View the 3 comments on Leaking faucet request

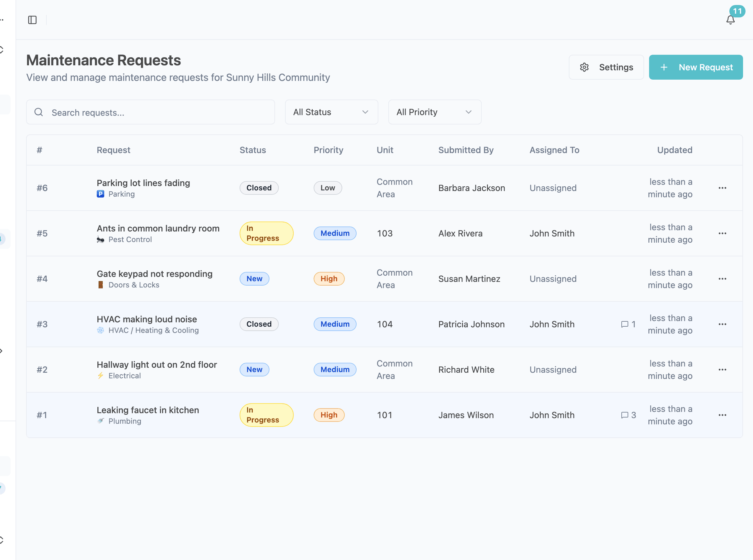coord(628,415)
